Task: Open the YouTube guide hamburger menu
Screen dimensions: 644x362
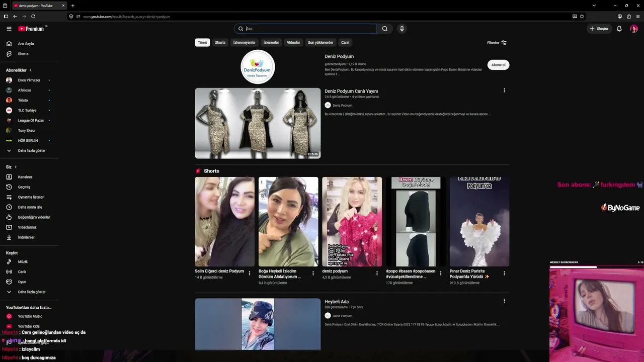Action: (x=9, y=29)
